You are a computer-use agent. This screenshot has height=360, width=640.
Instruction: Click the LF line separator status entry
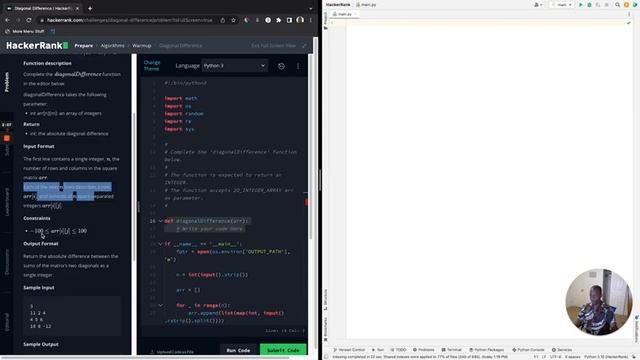coord(544,357)
